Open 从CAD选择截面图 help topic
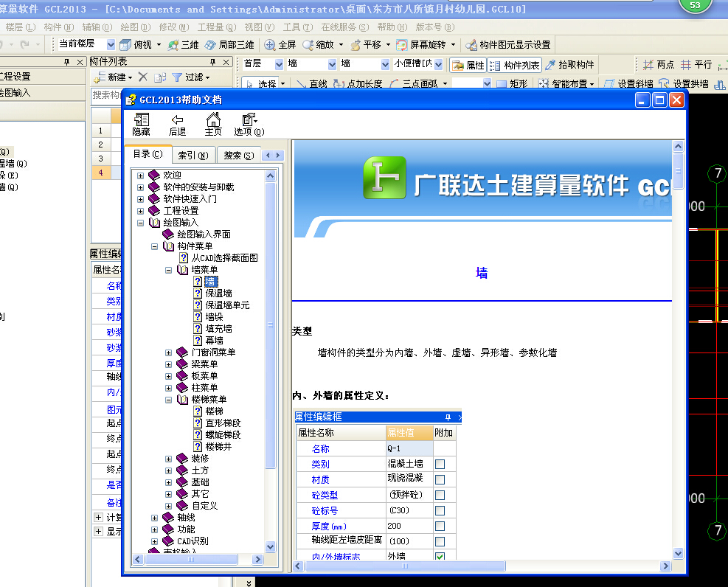The height and width of the screenshot is (587, 728). [x=225, y=258]
